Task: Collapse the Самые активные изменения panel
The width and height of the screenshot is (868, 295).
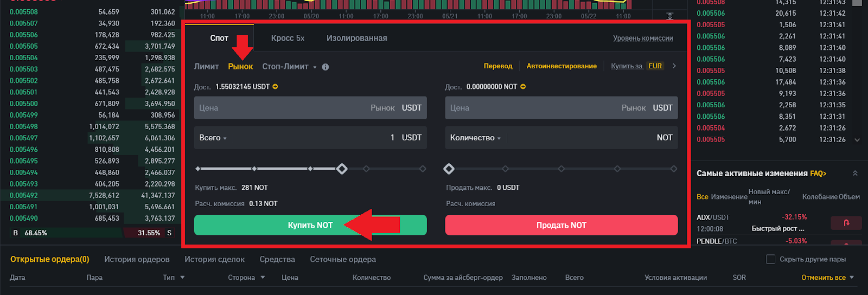Action: [x=855, y=174]
